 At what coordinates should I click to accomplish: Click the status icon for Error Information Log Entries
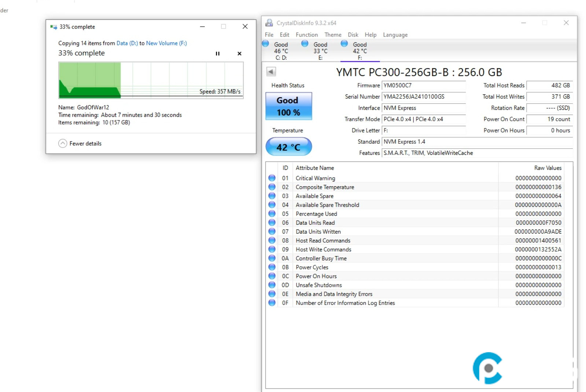(x=272, y=303)
